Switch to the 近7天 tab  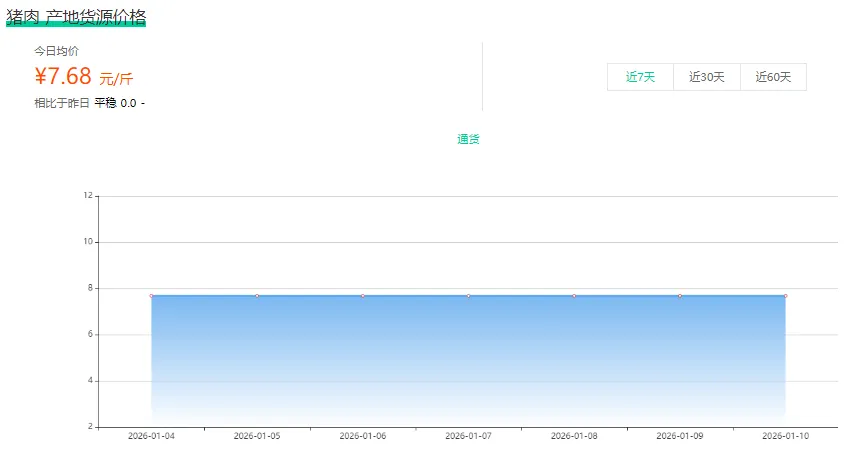[x=640, y=77]
